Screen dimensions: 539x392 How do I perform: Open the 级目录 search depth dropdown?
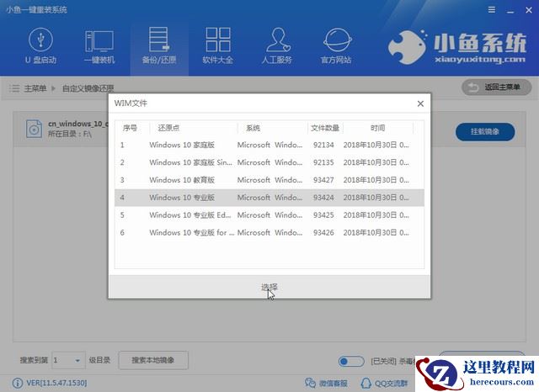(x=68, y=360)
